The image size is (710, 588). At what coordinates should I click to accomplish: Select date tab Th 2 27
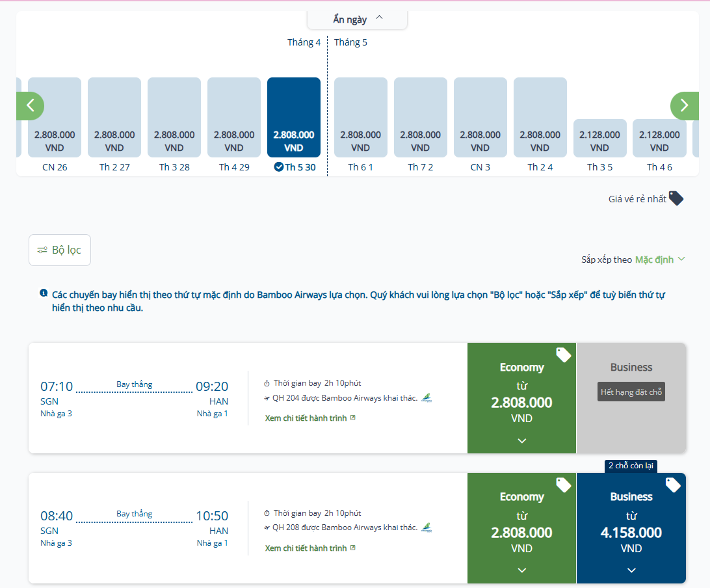[114, 118]
